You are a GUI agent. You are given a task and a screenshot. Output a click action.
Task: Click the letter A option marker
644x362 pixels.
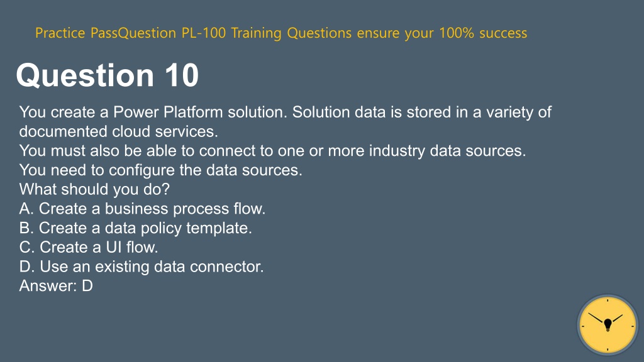(26, 209)
